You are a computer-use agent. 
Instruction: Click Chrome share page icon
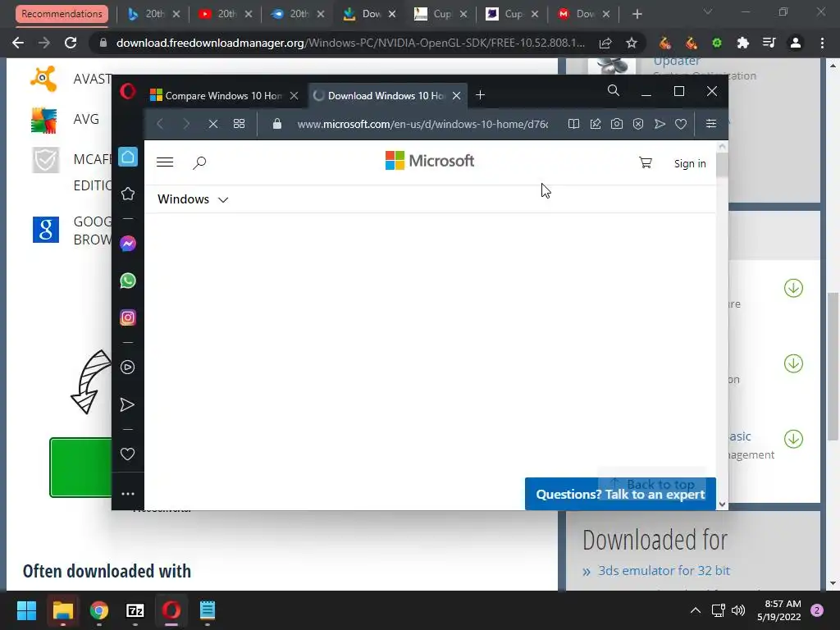point(605,43)
